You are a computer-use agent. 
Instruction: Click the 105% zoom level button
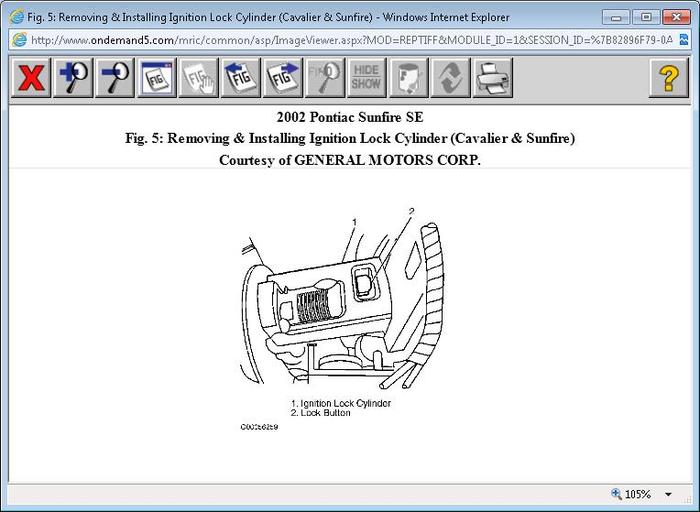pyautogui.click(x=631, y=494)
